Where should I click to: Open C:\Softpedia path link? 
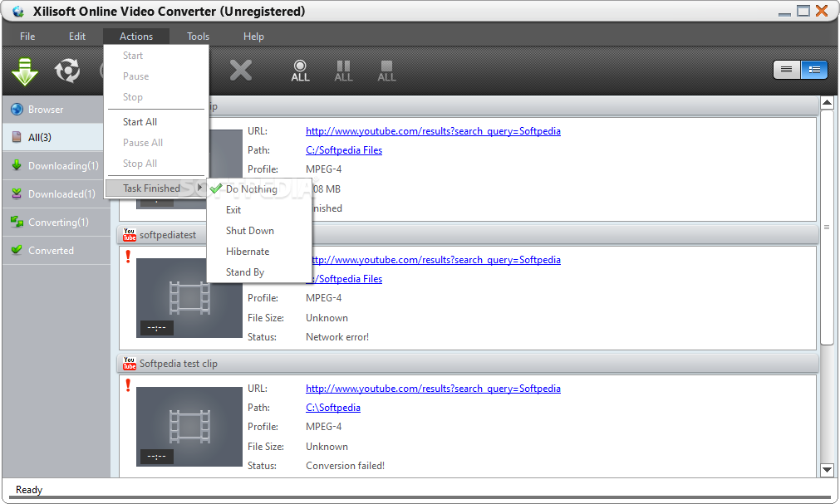pos(333,408)
